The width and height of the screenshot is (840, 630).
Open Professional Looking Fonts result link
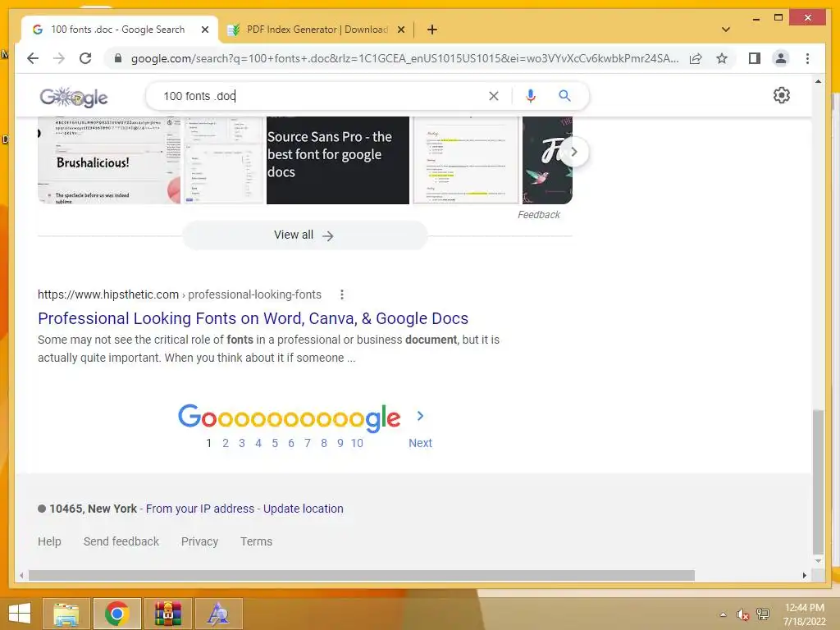point(253,318)
